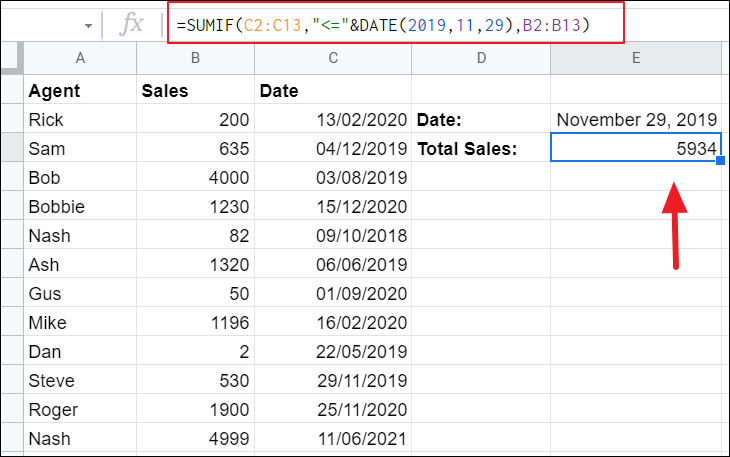Click the Total Sales: label cell
Screen dimensions: 730x457
[x=480, y=149]
